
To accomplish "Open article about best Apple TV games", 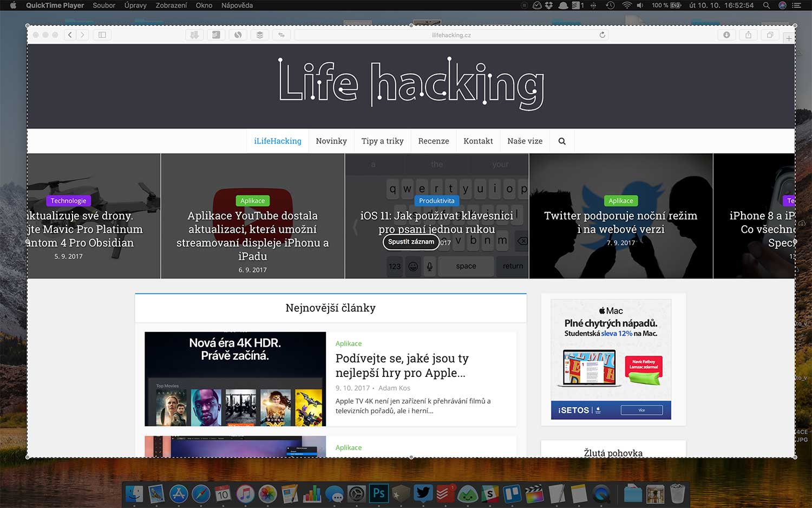I will pyautogui.click(x=402, y=366).
